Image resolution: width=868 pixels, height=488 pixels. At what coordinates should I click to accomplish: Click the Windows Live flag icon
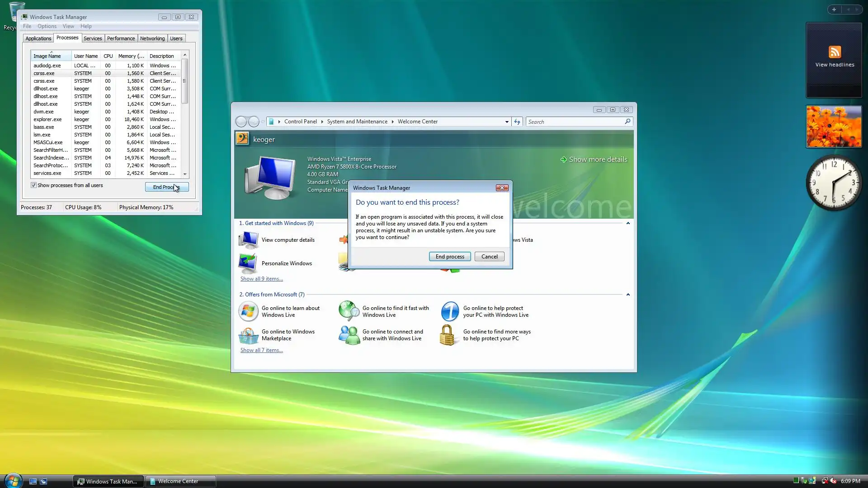[248, 312]
